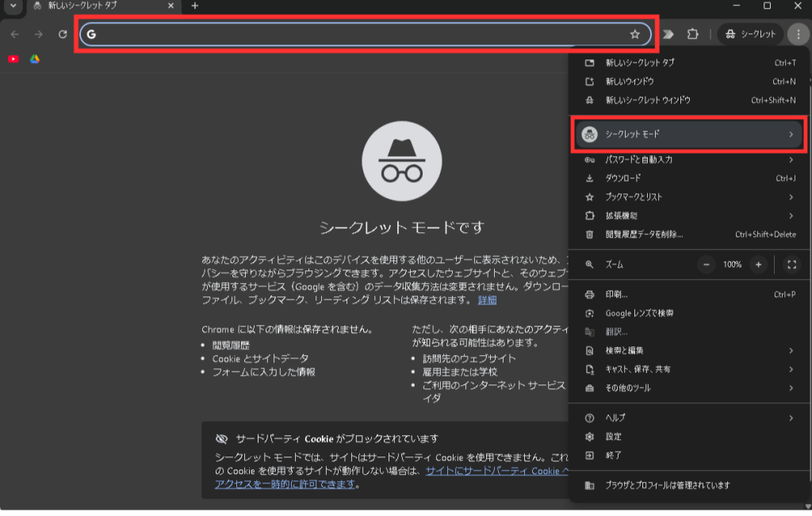Click the reload page icon

63,34
